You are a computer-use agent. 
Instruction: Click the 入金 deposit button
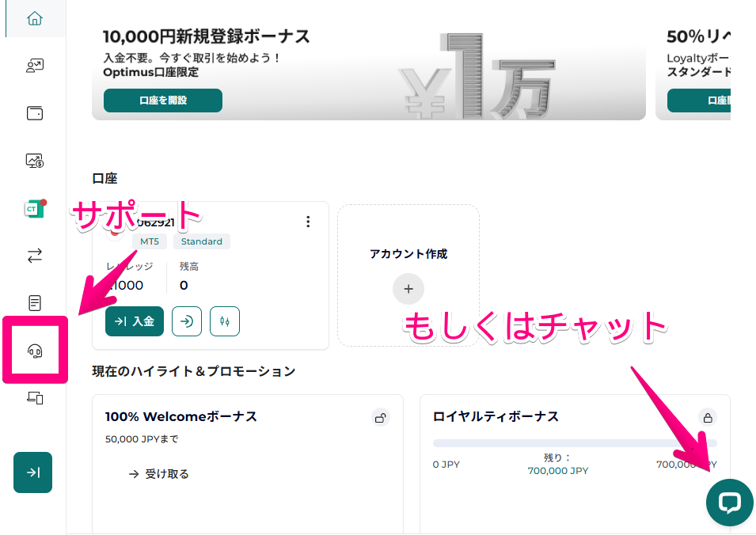134,321
